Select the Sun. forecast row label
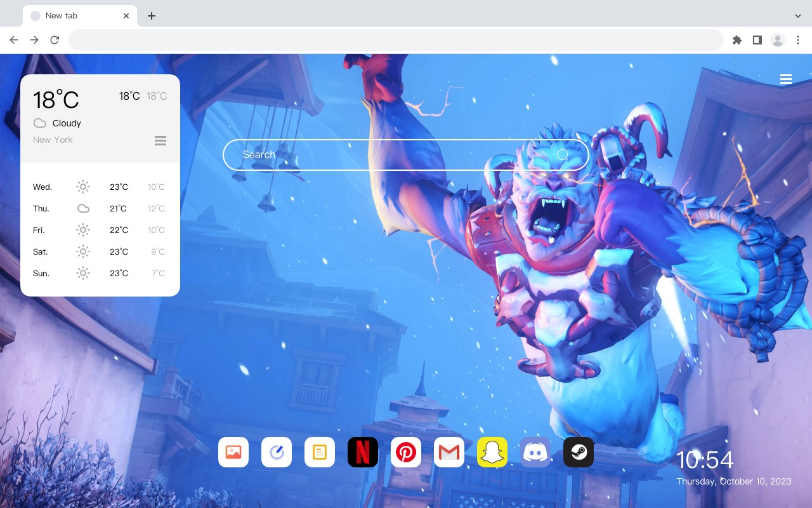 [x=41, y=273]
